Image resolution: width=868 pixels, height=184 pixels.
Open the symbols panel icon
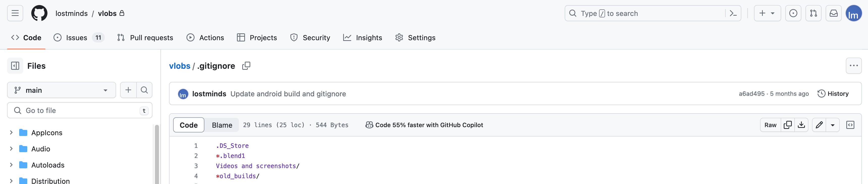point(850,125)
